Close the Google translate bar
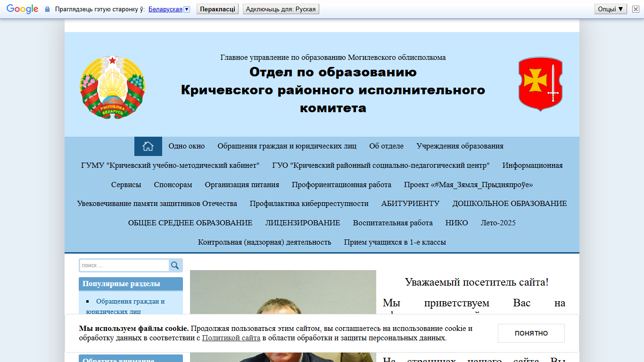Viewport: 644px width, 362px height. click(636, 9)
